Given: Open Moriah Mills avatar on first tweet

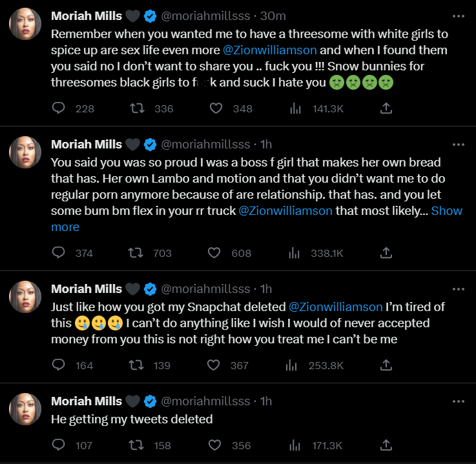Looking at the screenshot, I should pyautogui.click(x=25, y=27).
